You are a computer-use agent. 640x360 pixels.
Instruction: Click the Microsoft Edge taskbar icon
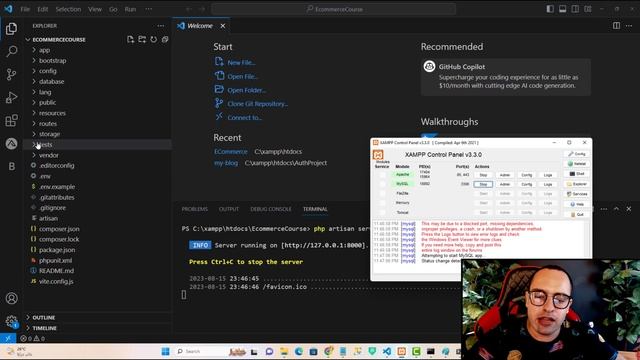tap(299, 351)
